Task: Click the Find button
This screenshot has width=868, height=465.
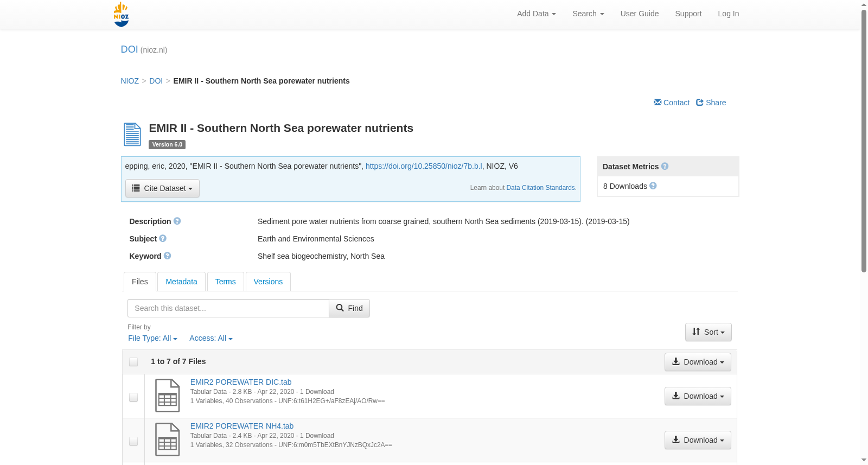Action: (349, 308)
